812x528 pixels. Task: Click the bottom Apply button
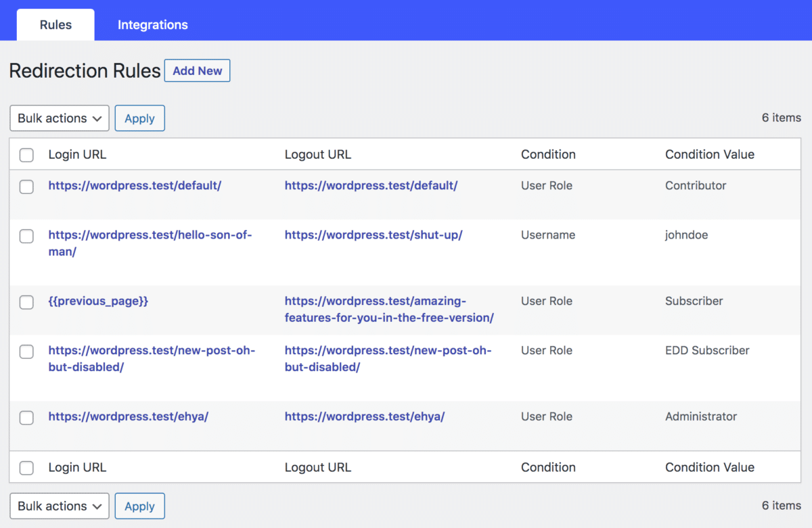click(x=139, y=506)
